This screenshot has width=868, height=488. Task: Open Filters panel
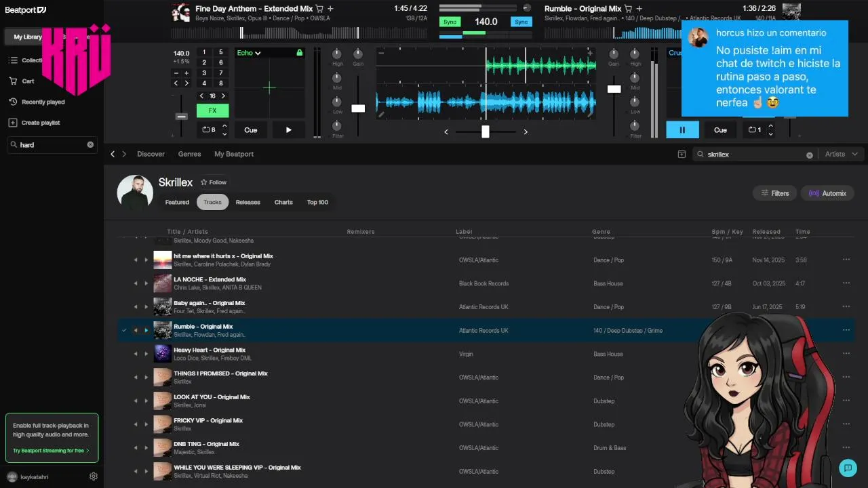click(x=774, y=193)
